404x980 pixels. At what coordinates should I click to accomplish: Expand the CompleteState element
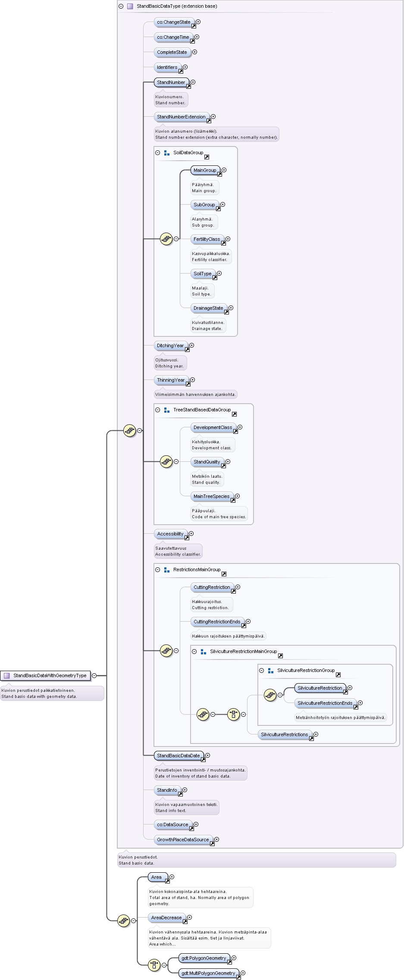tap(195, 52)
